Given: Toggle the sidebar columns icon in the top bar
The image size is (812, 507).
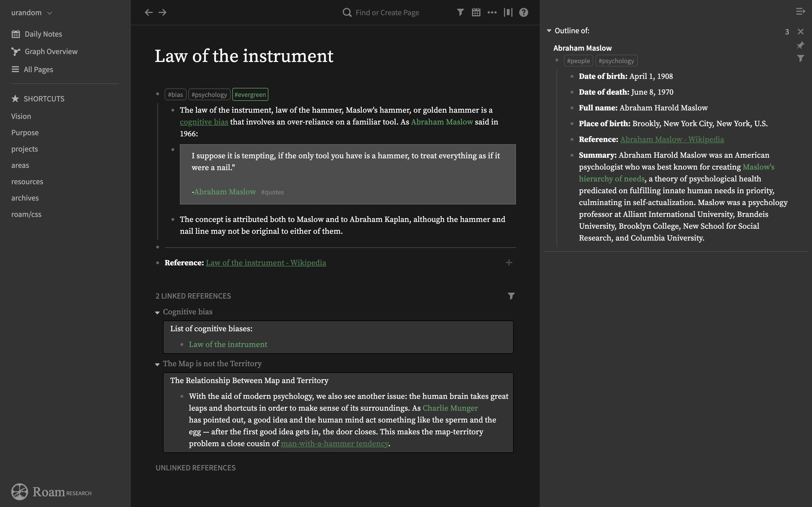Looking at the screenshot, I should coord(508,12).
